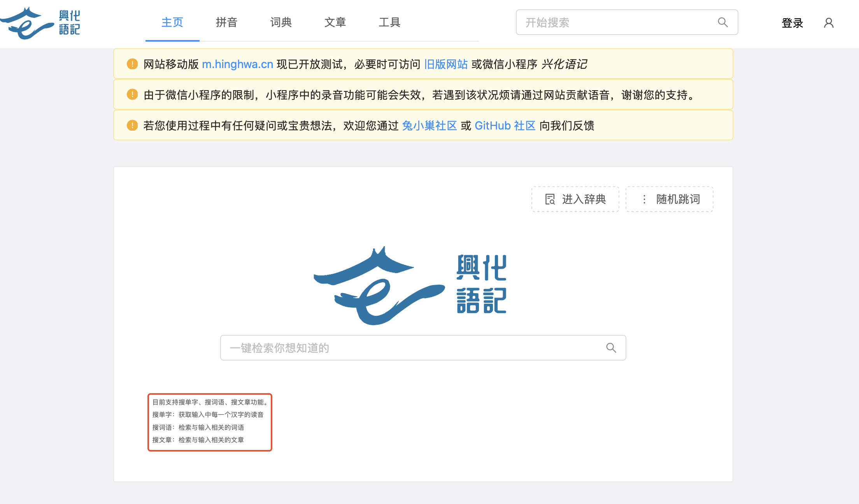Switch to the 拼音 tab
This screenshot has height=504, width=859.
coord(227,22)
